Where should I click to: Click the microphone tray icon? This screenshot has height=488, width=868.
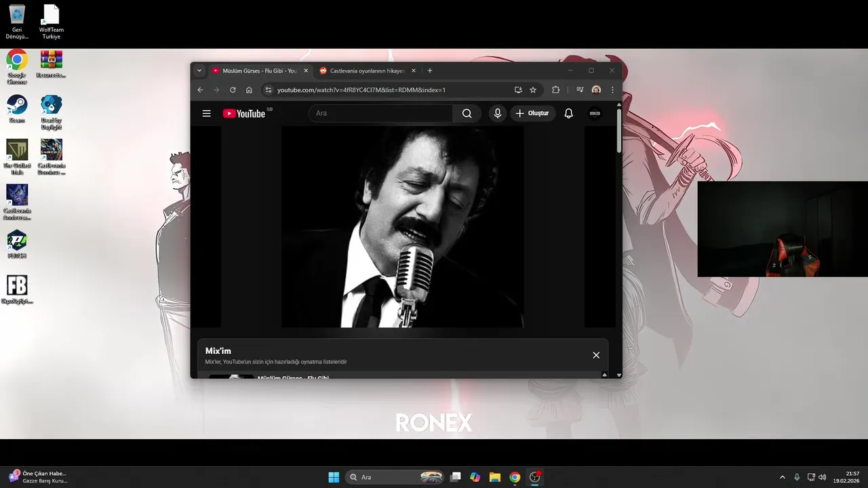point(797,477)
